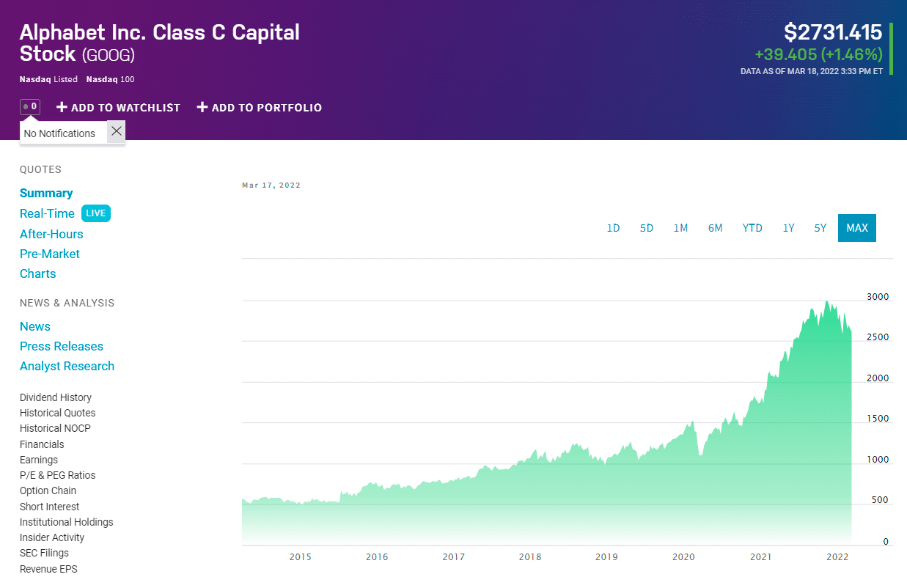Viewport: 907px width, 588px height.
Task: Open the After-Hours quotes page
Action: click(x=51, y=234)
